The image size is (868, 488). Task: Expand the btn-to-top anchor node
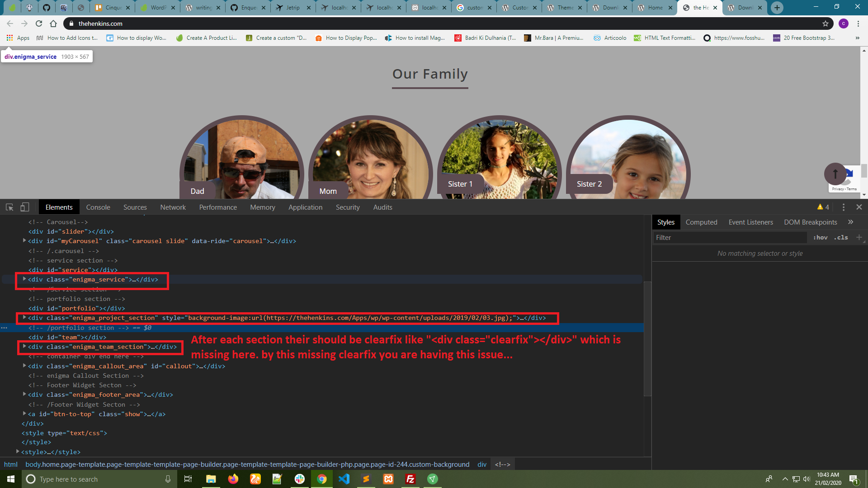pos(24,414)
